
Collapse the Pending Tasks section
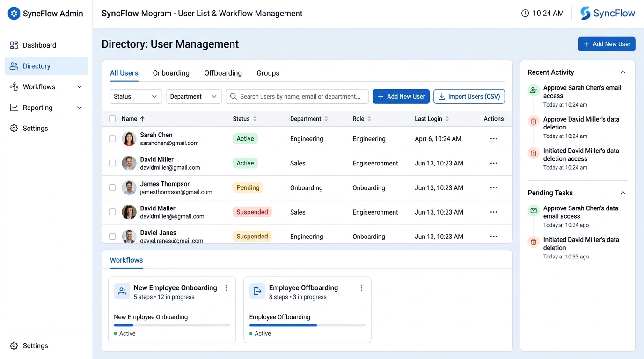(623, 193)
